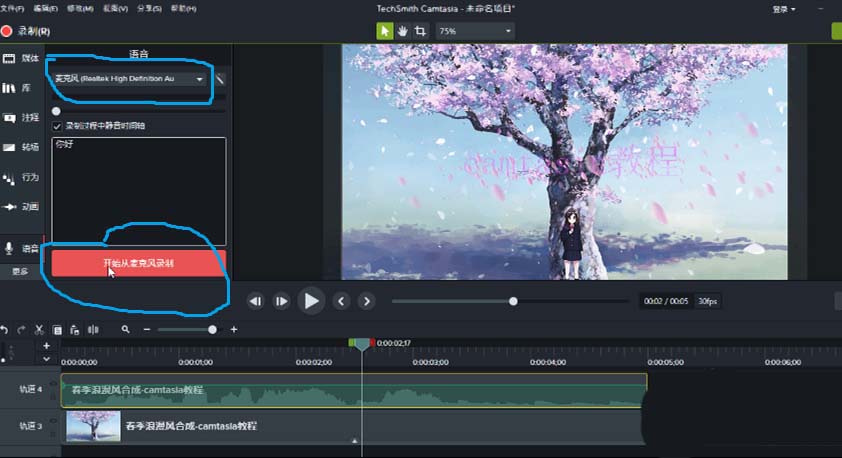The height and width of the screenshot is (458, 842).
Task: Click the Copy icon in timeline toolbar
Action: click(57, 330)
